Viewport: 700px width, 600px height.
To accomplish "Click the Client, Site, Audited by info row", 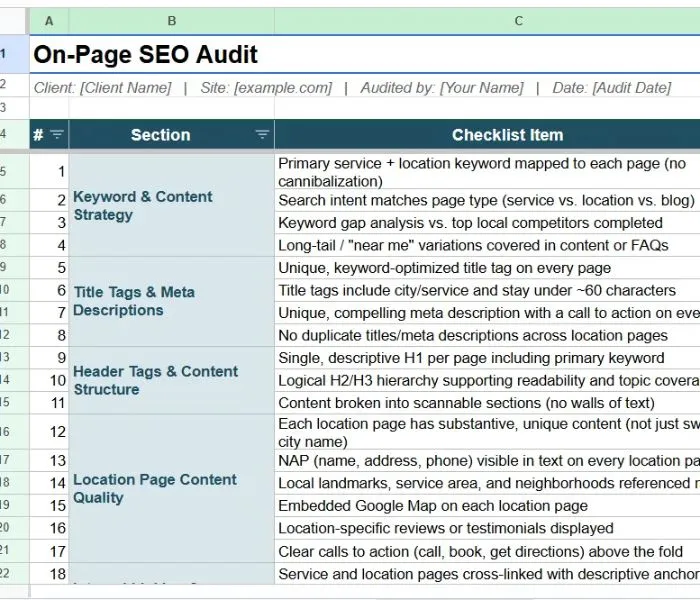I will [x=365, y=88].
